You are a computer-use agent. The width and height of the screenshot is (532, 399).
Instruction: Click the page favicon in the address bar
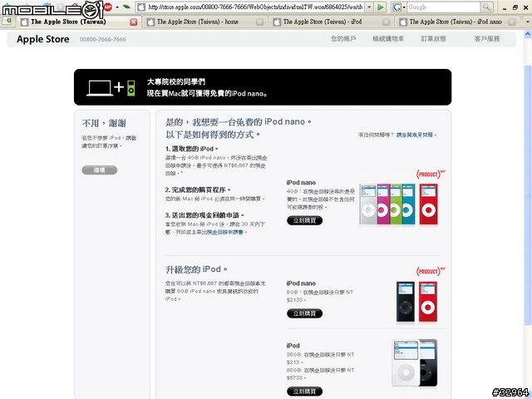click(141, 7)
